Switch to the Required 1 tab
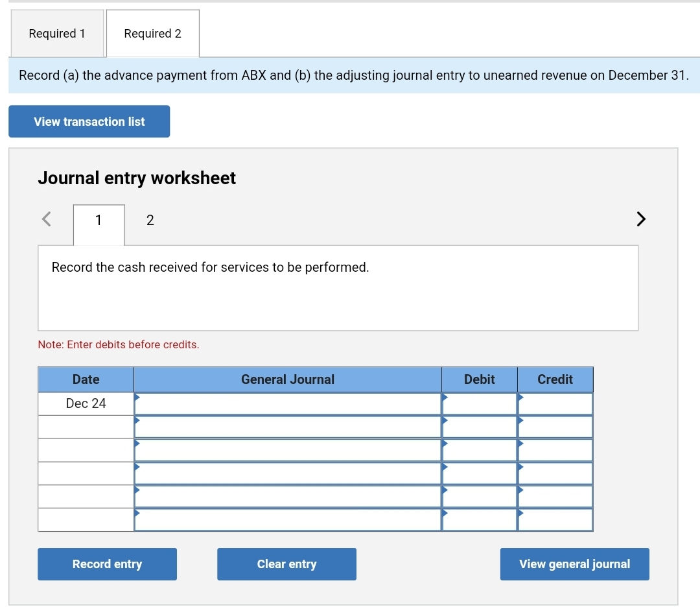This screenshot has width=700, height=609. coord(57,33)
